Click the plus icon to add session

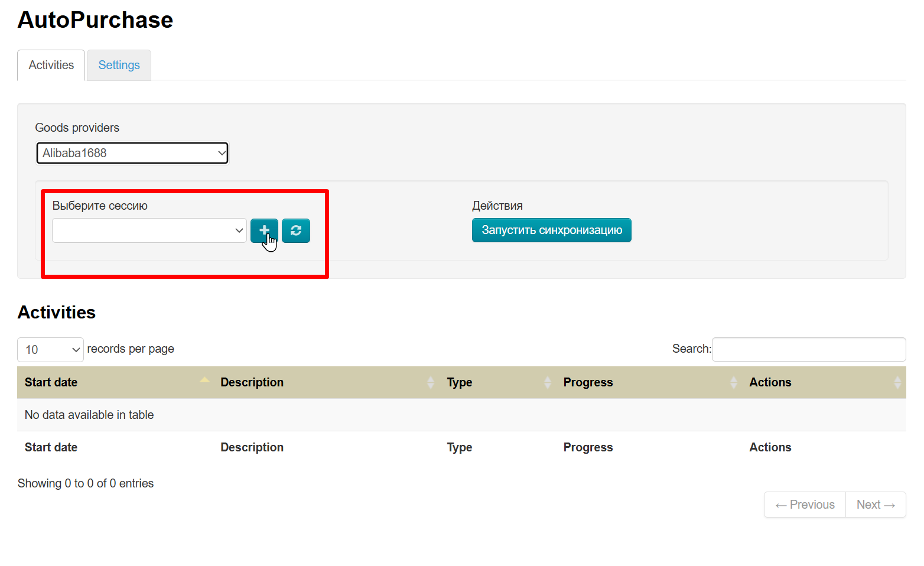[x=263, y=230]
